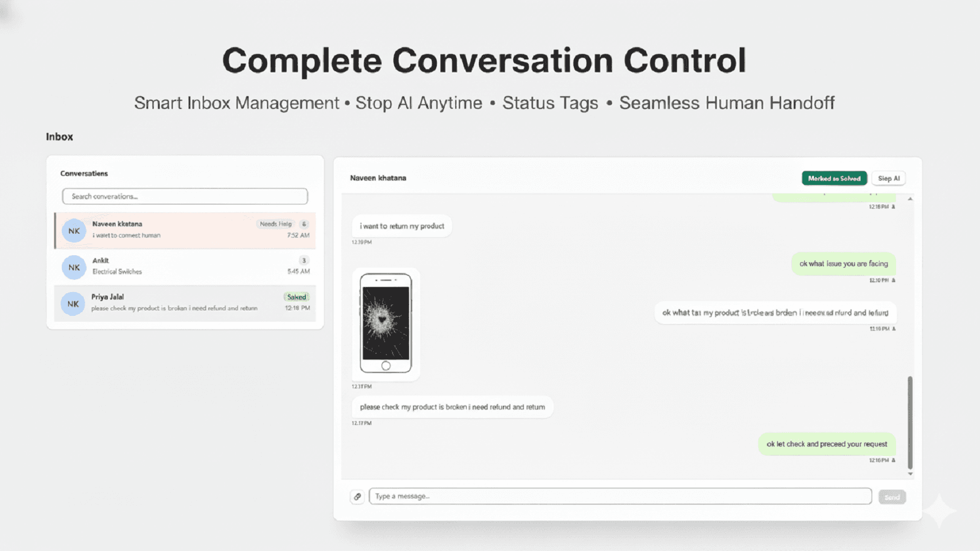Toggle the Needs Help tag on Naveen's chat
Image resolution: width=980 pixels, height=551 pixels.
pyautogui.click(x=277, y=223)
